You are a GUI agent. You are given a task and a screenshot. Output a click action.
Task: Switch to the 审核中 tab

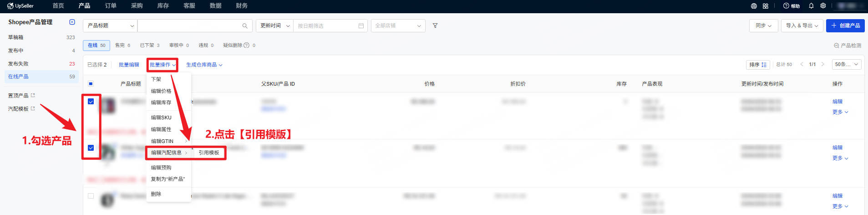[179, 45]
